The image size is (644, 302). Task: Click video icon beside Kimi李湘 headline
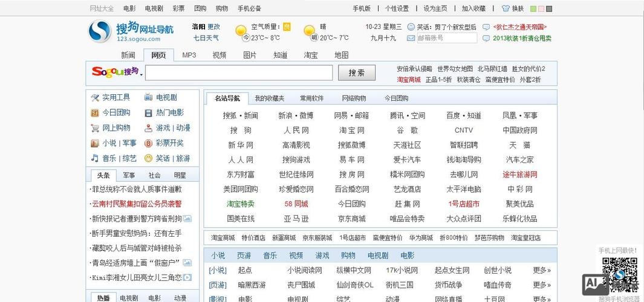coord(187,277)
